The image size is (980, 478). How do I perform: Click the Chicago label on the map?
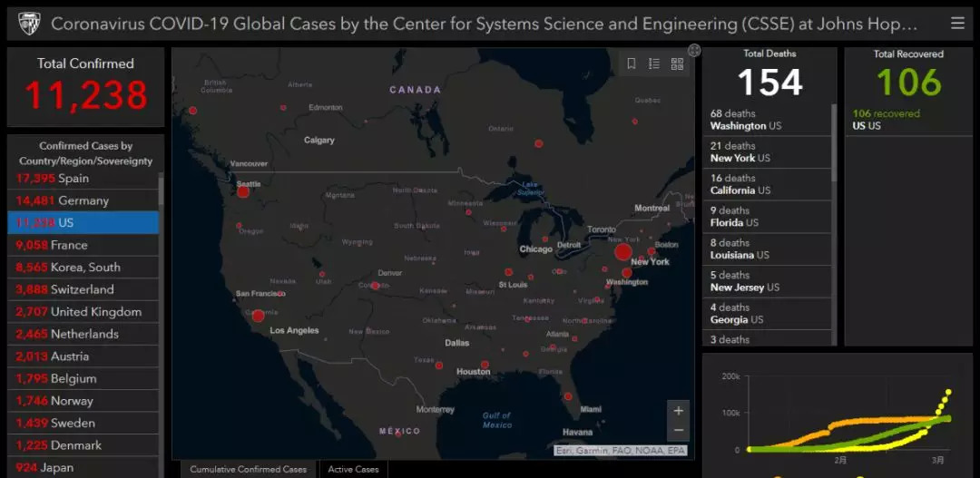[535, 249]
